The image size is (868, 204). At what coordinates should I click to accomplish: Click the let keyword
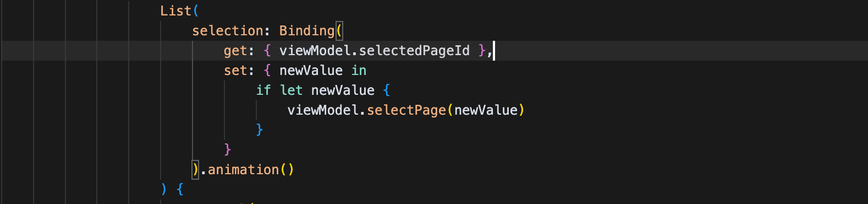(291, 90)
